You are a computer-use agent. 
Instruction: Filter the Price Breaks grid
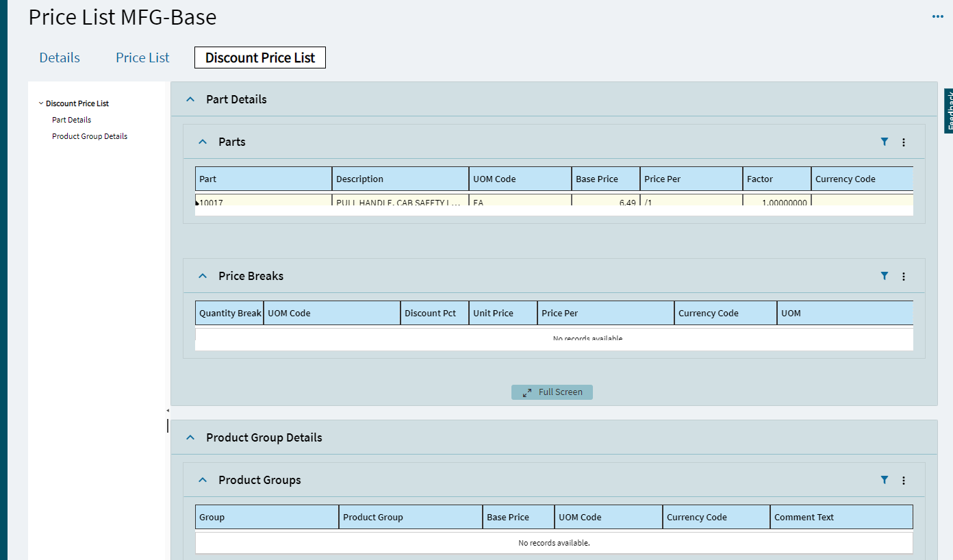click(x=885, y=276)
